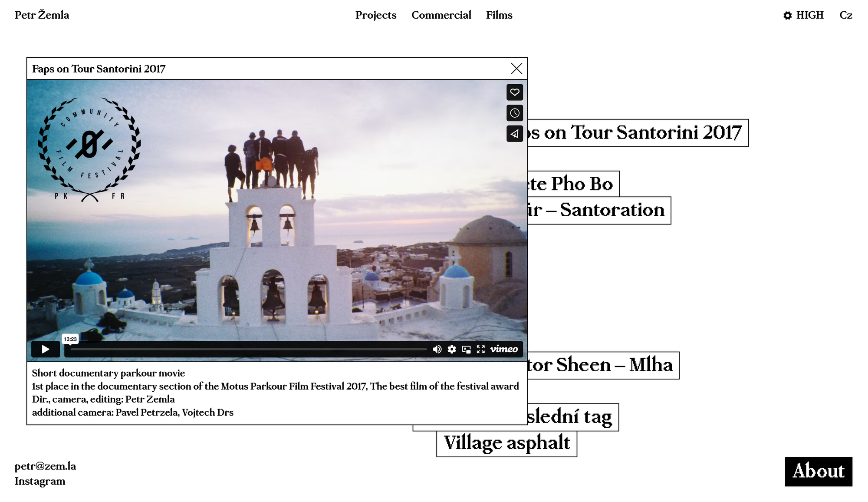This screenshot has height=502, width=868.
Task: Open the Commercial section
Action: (x=441, y=15)
